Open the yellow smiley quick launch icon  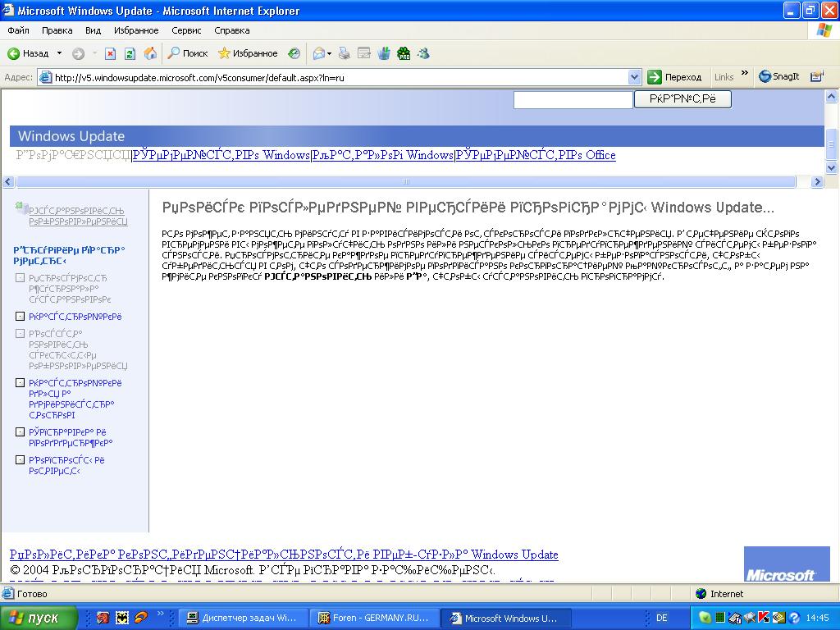[x=122, y=618]
